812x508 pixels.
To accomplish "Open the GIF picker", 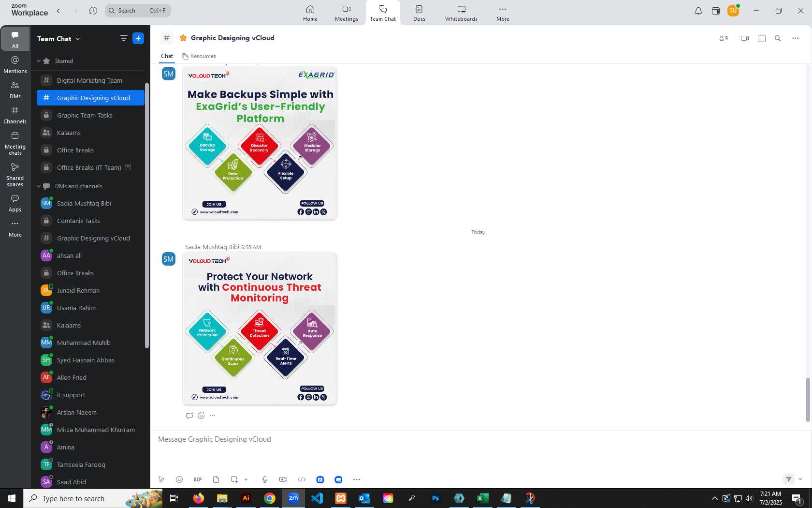I will click(198, 479).
